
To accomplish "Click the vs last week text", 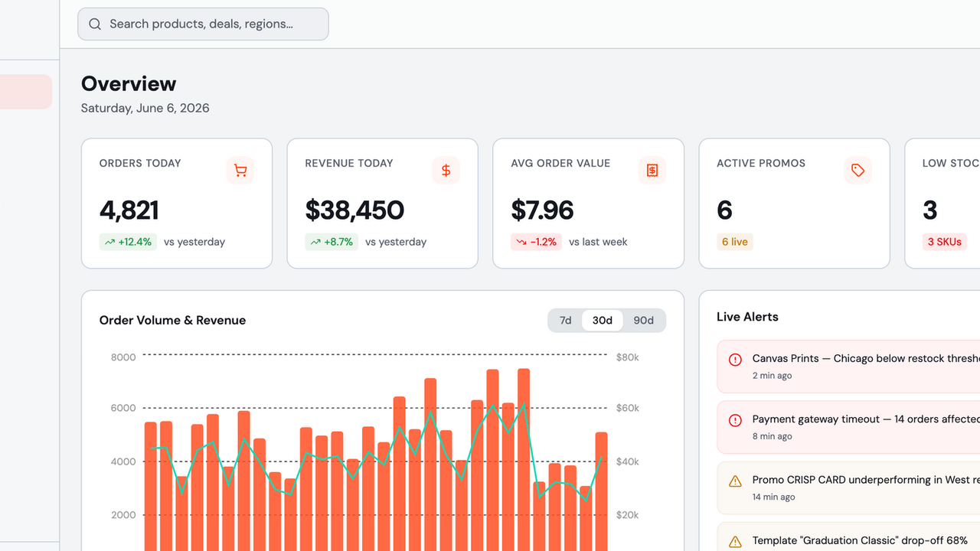I will point(598,242).
